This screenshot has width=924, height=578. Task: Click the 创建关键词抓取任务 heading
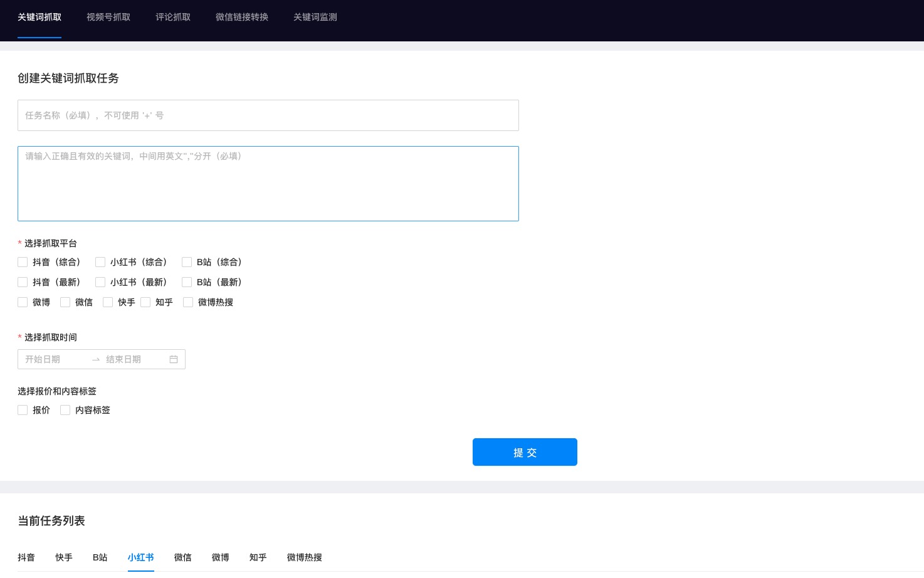(68, 78)
